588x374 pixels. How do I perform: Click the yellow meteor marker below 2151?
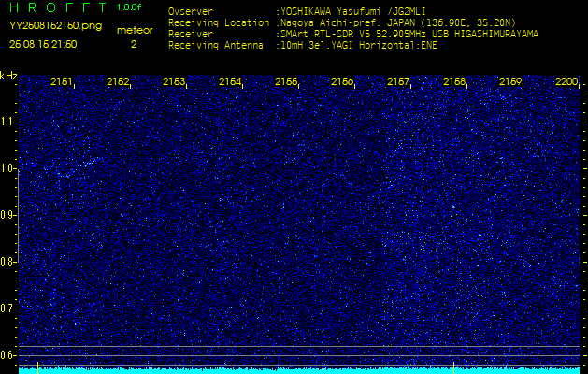point(38,367)
